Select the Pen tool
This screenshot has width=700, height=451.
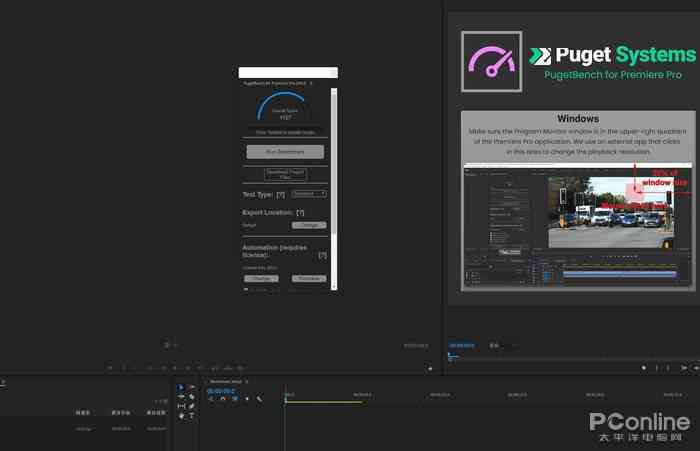[192, 406]
